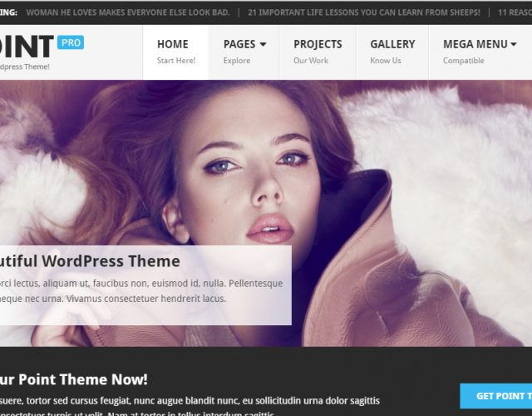Click the blue PRO badge in logo
This screenshot has width=532, height=416.
[71, 42]
